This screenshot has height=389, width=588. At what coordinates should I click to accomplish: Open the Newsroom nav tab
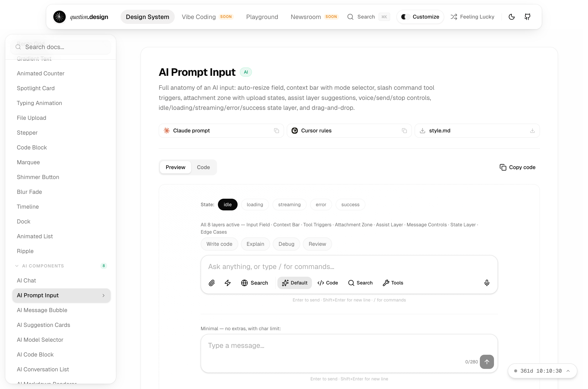coord(315,17)
